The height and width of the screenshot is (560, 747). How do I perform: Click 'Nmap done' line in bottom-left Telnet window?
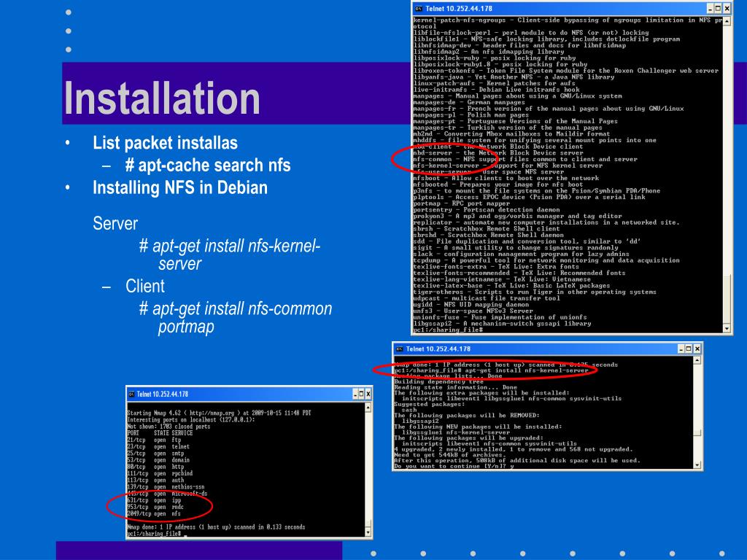[216, 527]
